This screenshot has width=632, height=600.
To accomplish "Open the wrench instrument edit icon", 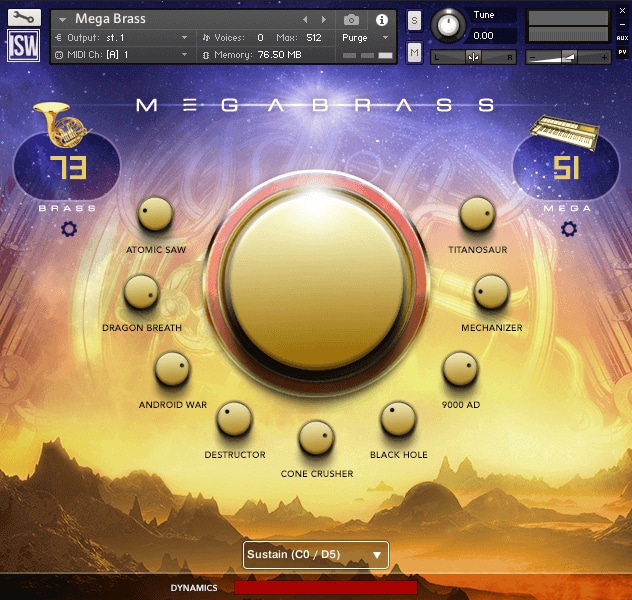I will [x=22, y=16].
